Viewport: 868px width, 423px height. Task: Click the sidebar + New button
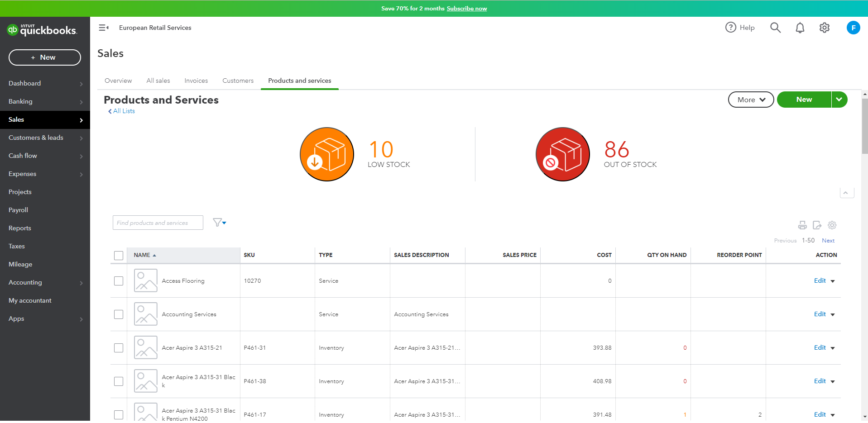45,57
